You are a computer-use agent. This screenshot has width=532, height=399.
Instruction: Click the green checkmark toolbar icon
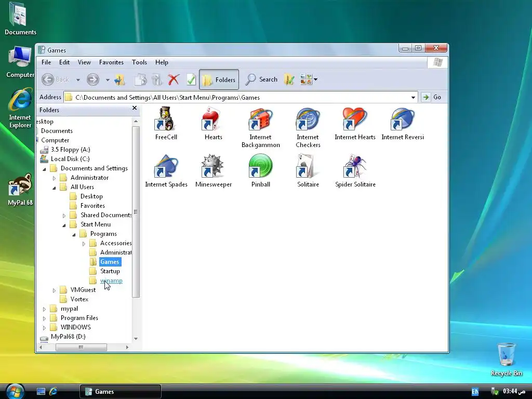191,79
